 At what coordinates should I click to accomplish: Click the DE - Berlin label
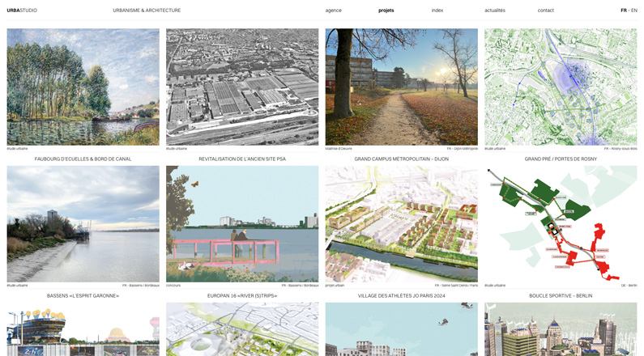(629, 286)
